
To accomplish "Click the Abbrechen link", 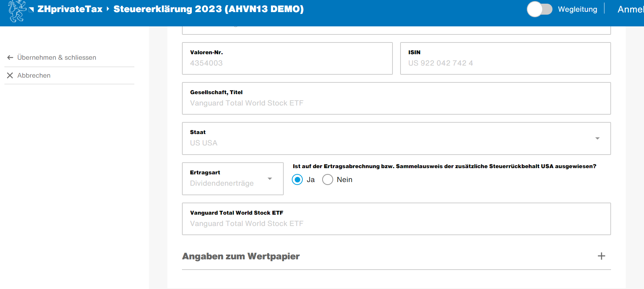I will click(x=34, y=75).
